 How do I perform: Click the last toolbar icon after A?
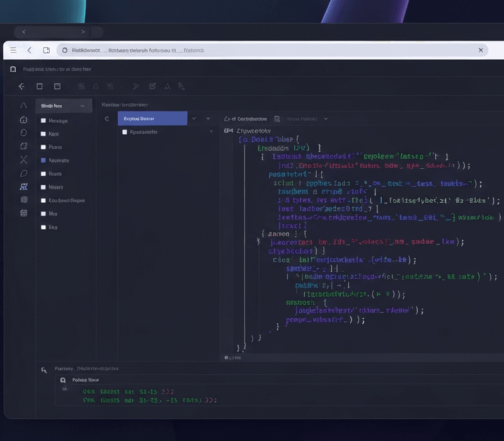[x=181, y=86]
